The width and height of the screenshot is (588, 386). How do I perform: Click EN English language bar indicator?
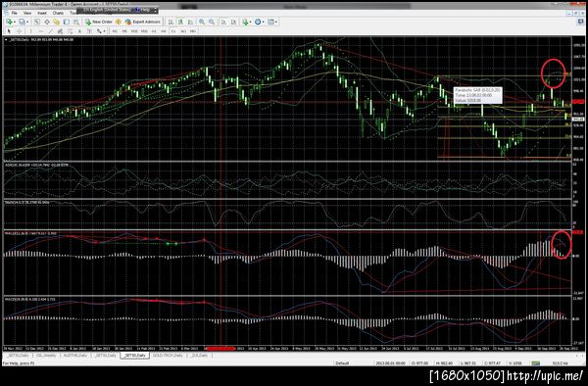click(107, 10)
